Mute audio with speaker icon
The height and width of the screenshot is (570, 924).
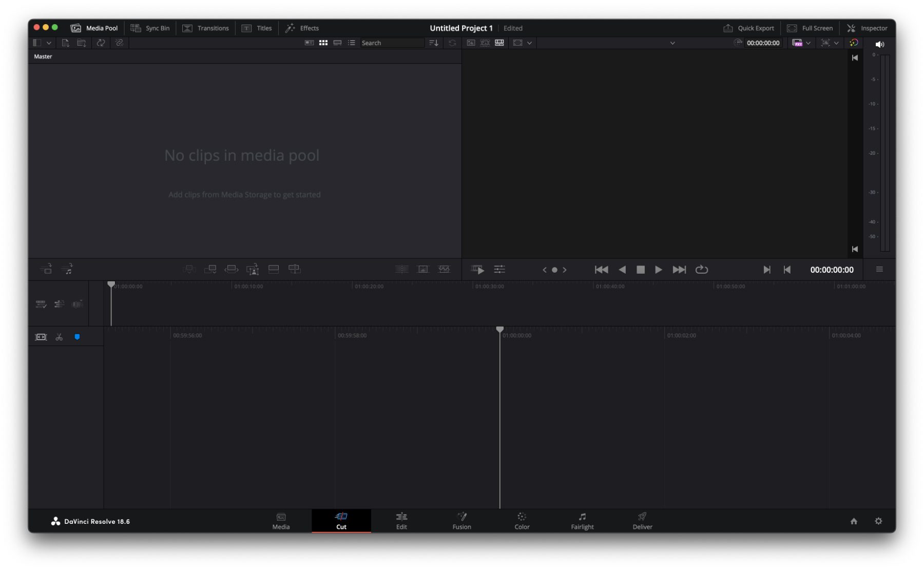(879, 45)
